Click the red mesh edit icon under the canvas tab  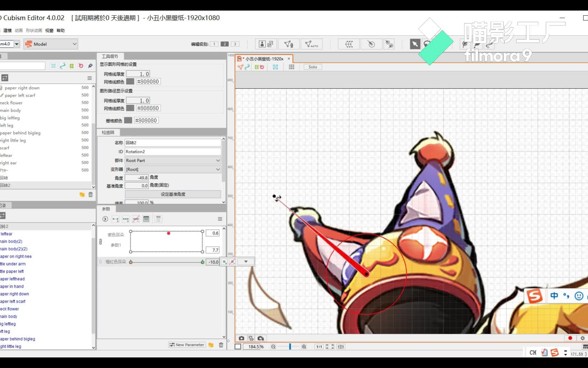click(240, 67)
